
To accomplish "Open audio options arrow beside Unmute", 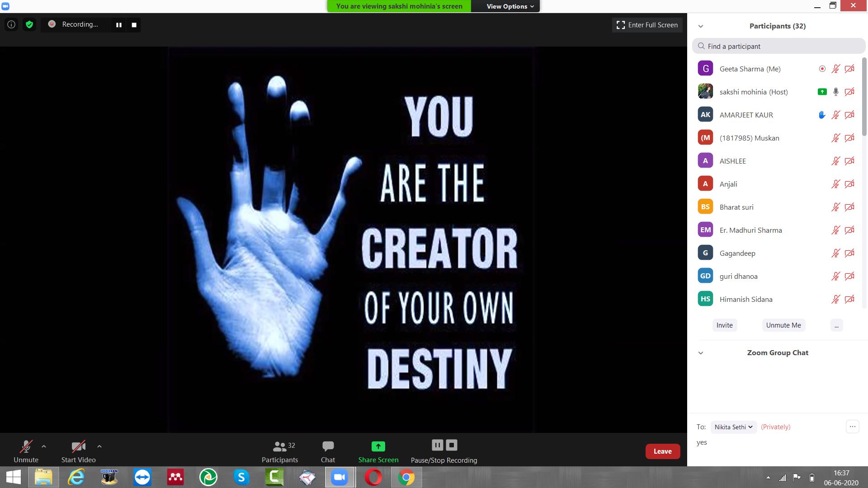I will click(44, 446).
